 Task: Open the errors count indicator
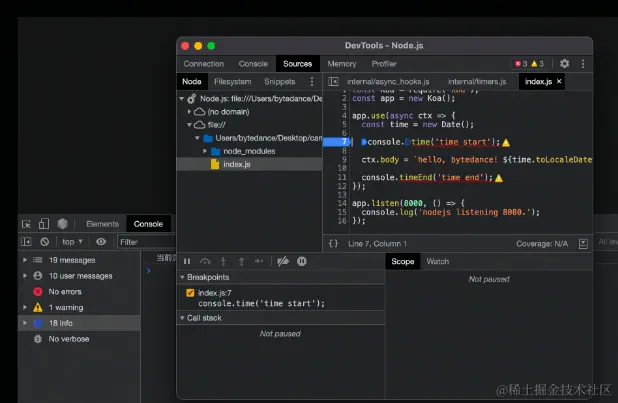521,63
